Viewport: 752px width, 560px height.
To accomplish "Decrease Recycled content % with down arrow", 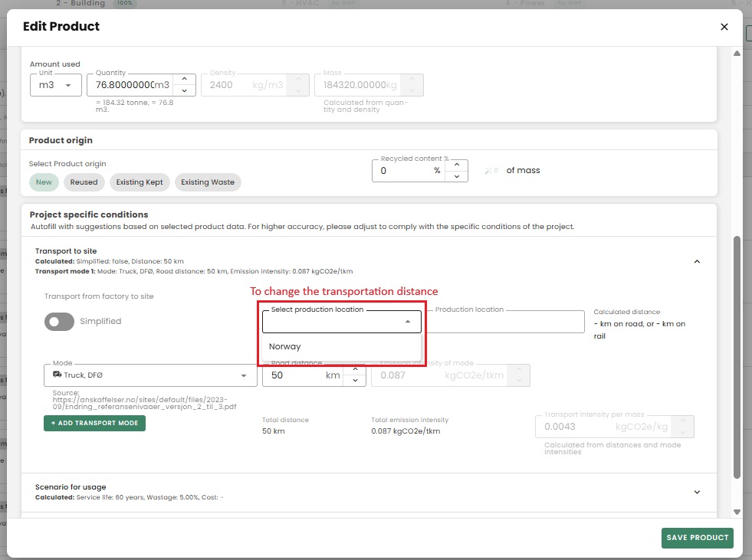I will point(456,176).
